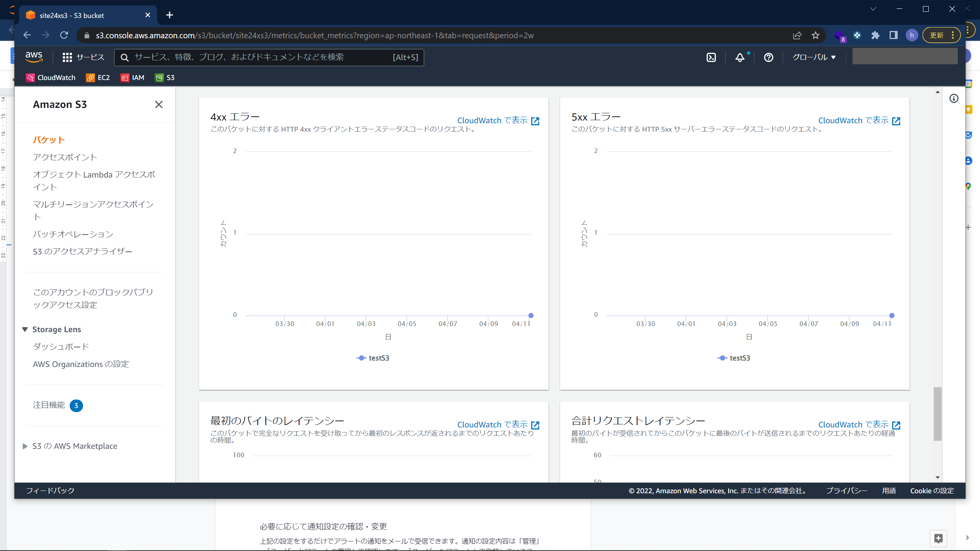Select バケット in the S3 sidebar

coord(49,140)
